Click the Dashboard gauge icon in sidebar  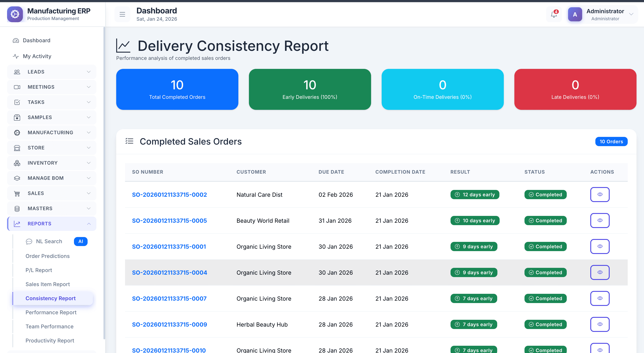[x=16, y=40]
